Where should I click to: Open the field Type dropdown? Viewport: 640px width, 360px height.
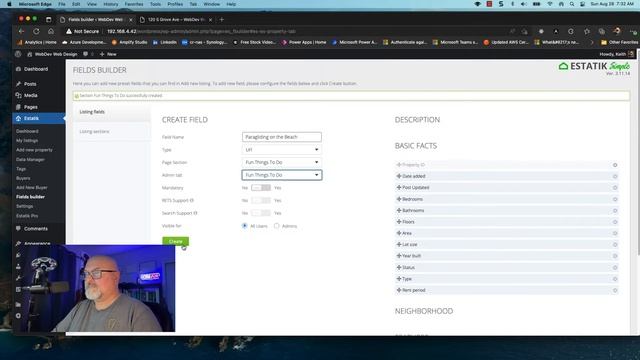click(282, 150)
